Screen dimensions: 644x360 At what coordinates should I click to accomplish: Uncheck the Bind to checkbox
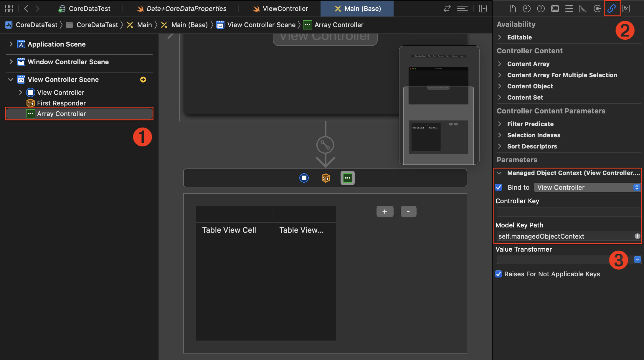click(498, 187)
